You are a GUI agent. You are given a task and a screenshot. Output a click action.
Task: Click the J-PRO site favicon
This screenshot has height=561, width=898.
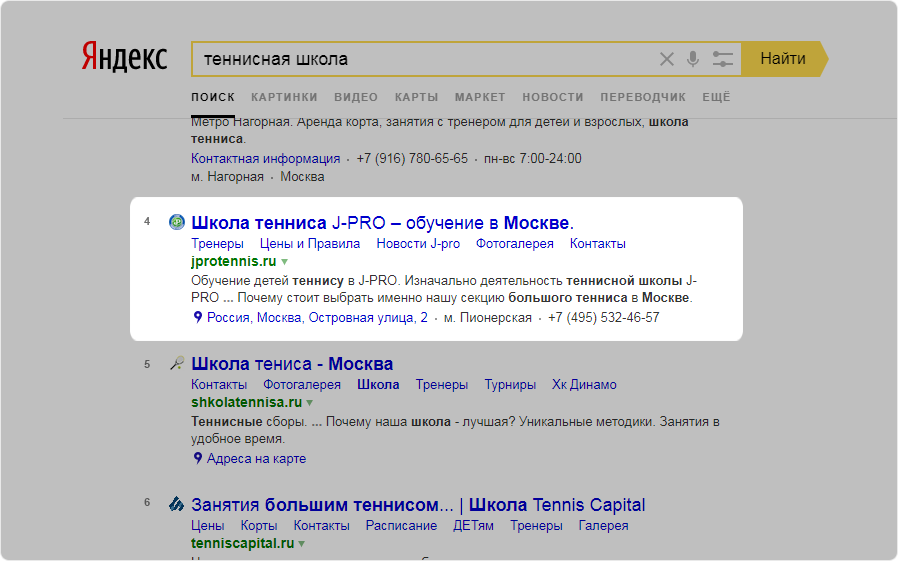click(177, 222)
